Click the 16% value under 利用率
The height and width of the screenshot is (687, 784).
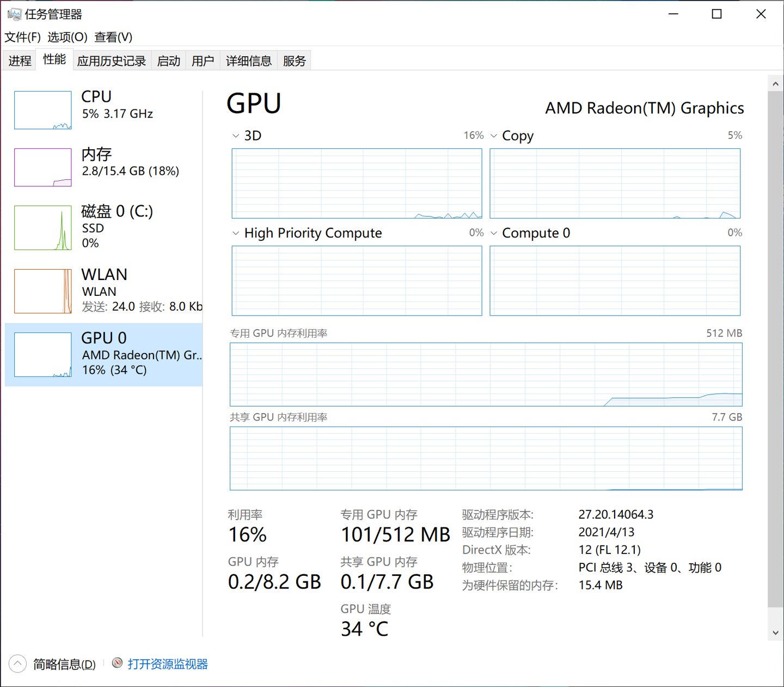click(x=247, y=534)
